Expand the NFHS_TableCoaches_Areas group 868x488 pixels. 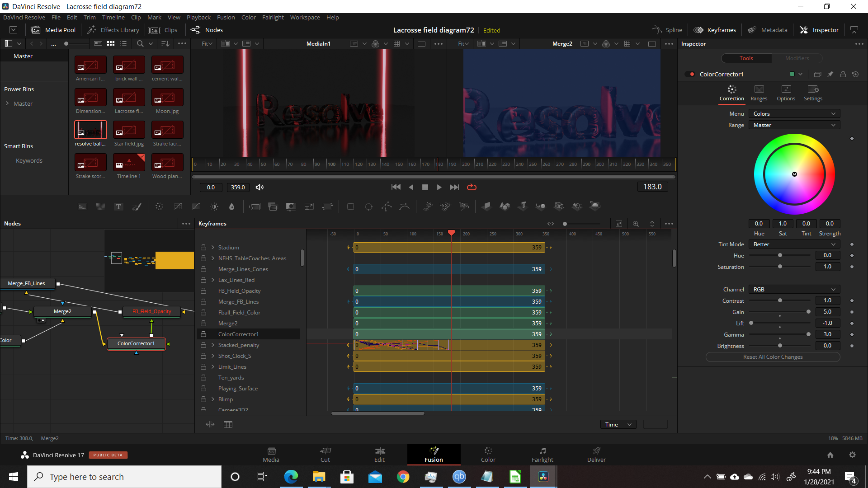213,258
